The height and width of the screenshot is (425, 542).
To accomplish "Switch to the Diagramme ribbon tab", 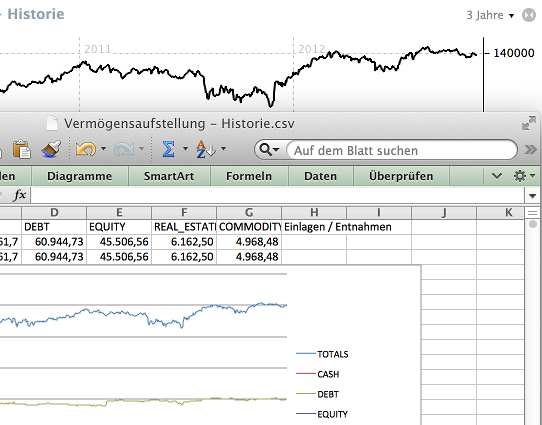I will click(80, 176).
